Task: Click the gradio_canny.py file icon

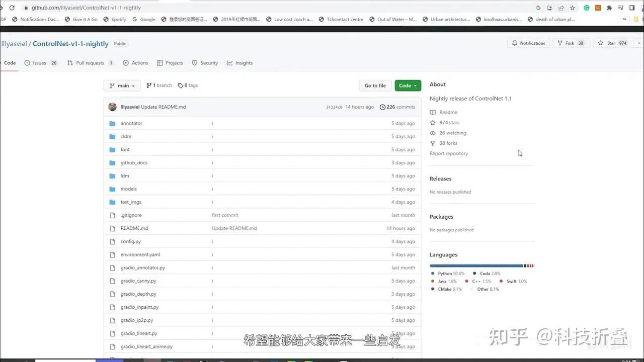Action: [x=112, y=281]
